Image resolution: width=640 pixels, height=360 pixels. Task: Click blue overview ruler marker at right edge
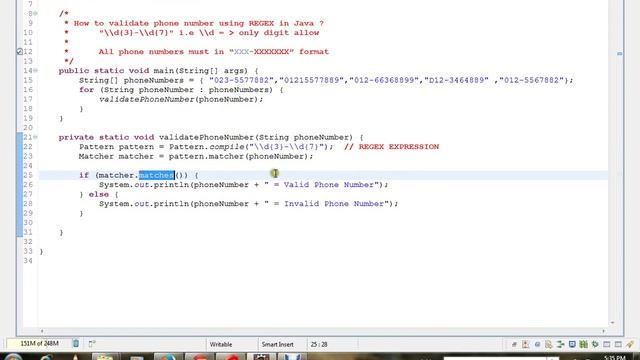620,53
